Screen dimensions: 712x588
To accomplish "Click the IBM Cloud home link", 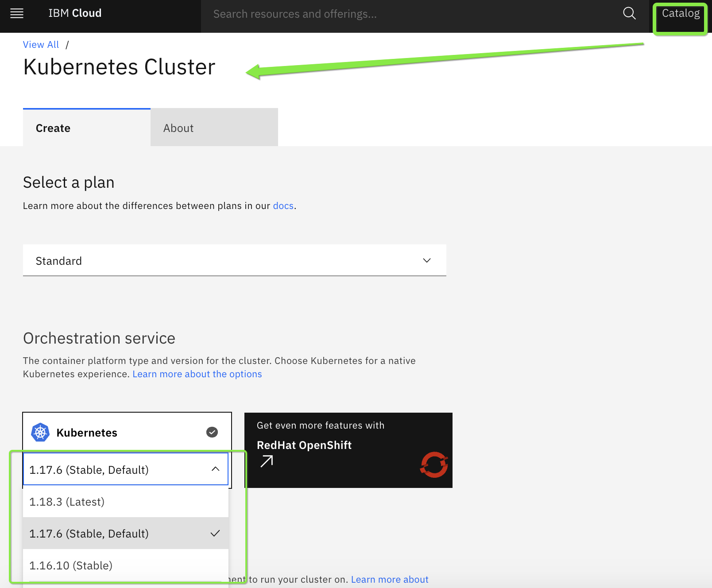I will tap(75, 13).
